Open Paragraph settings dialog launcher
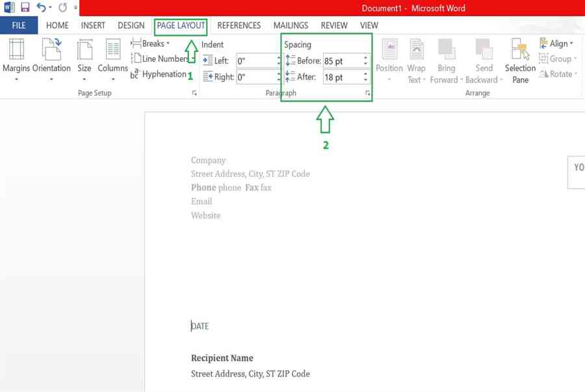The height and width of the screenshot is (392, 585). click(367, 93)
